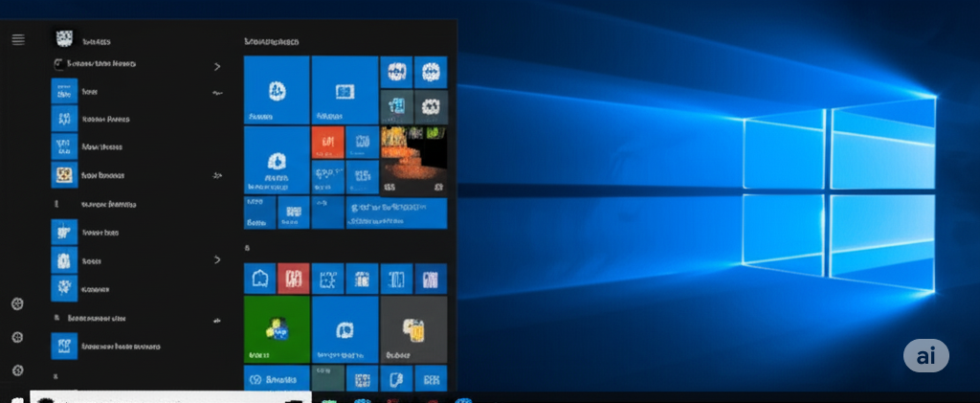Open the large blue tile between green and gray tiles

coord(345,329)
